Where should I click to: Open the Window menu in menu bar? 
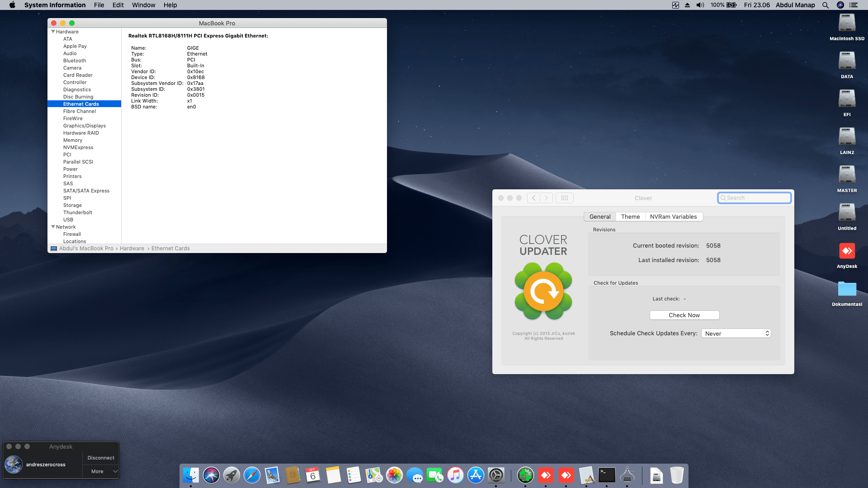(x=143, y=5)
